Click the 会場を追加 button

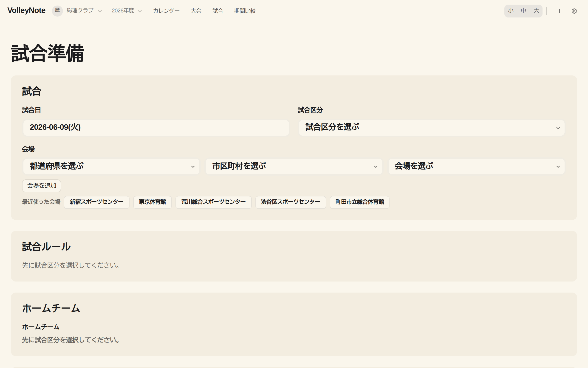tap(42, 186)
